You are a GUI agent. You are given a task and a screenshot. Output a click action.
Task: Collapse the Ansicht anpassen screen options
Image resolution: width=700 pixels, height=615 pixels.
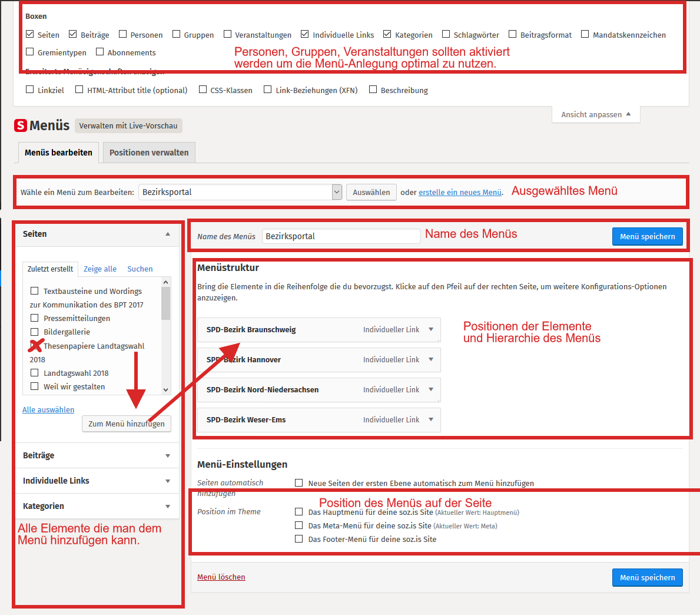595,114
